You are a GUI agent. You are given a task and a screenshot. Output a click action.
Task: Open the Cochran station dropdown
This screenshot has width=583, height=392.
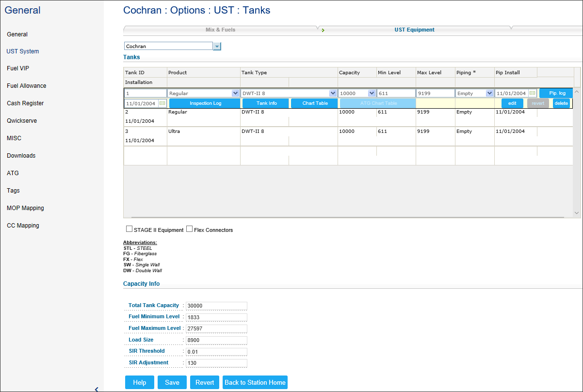click(217, 46)
